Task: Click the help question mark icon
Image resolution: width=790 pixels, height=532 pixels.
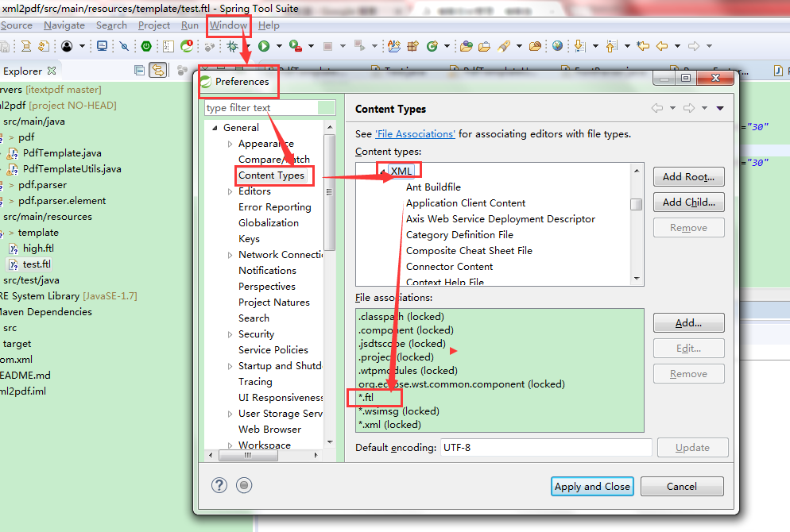Action: click(219, 485)
